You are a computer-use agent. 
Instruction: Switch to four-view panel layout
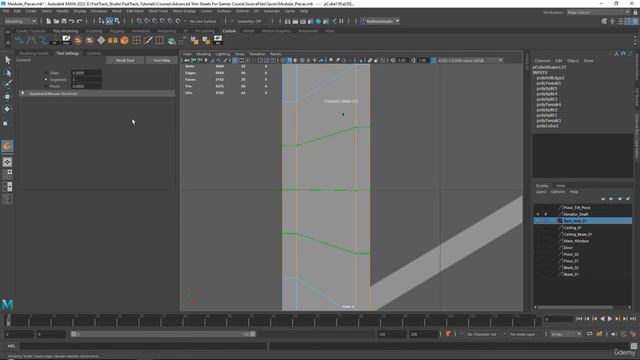tap(7, 174)
